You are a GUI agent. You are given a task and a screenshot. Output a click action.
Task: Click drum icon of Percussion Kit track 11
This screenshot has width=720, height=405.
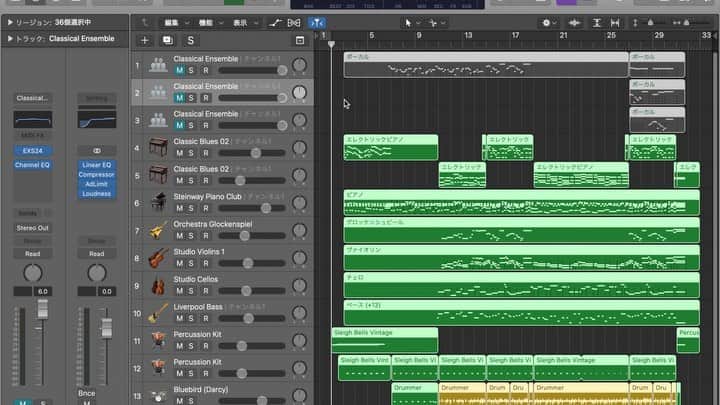[158, 340]
